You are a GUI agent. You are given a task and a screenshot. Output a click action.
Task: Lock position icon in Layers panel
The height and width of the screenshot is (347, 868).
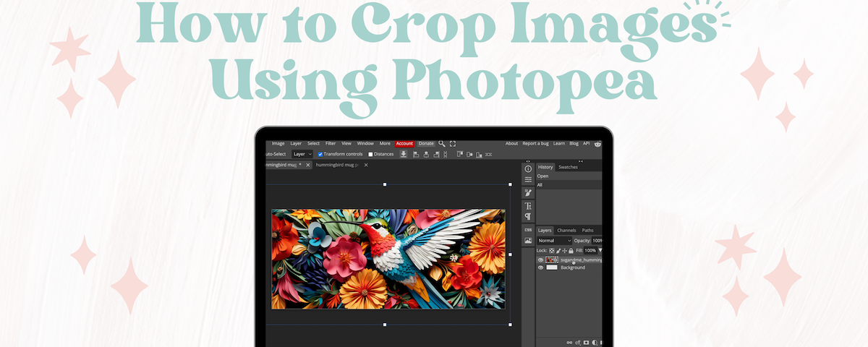pos(565,251)
